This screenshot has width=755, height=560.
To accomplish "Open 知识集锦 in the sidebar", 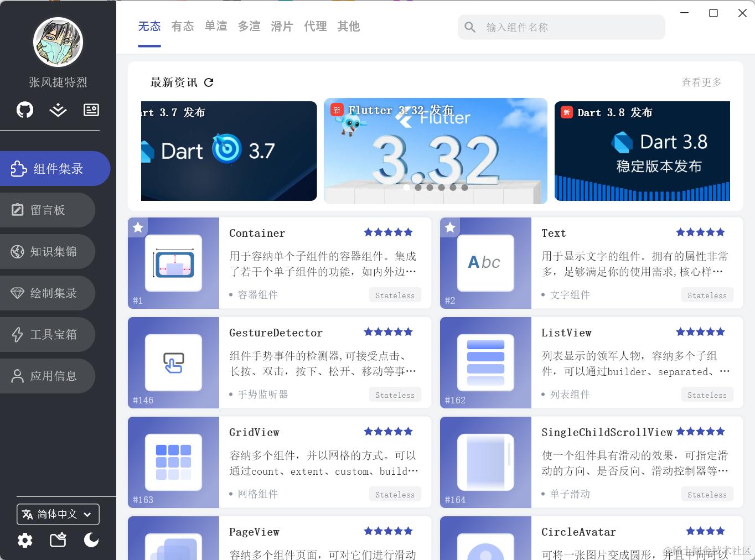I will [47, 251].
